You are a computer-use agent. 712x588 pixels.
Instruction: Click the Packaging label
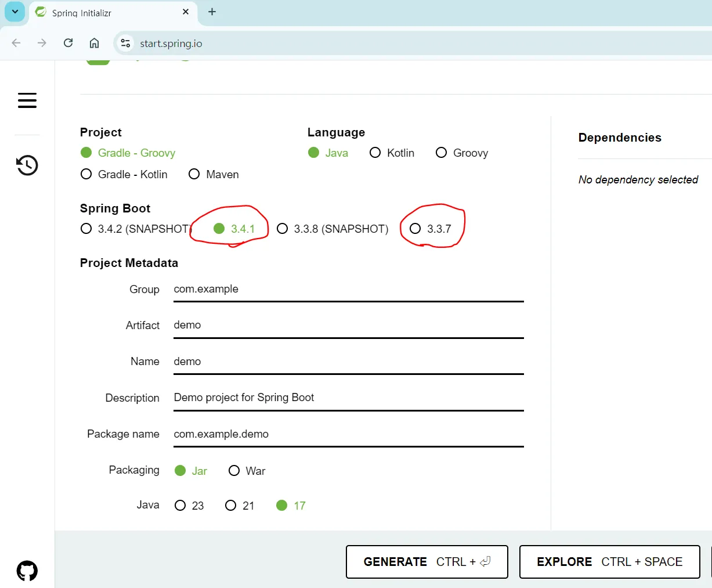(134, 470)
